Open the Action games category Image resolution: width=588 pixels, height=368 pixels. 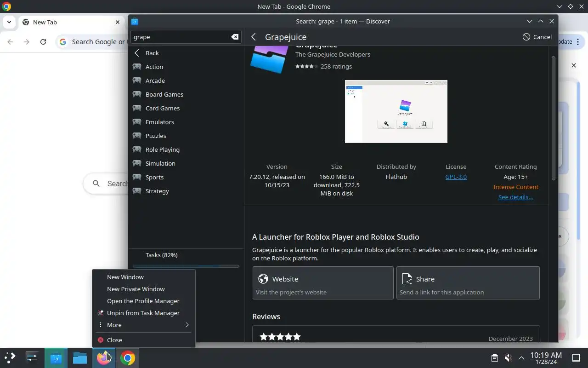click(187, 67)
